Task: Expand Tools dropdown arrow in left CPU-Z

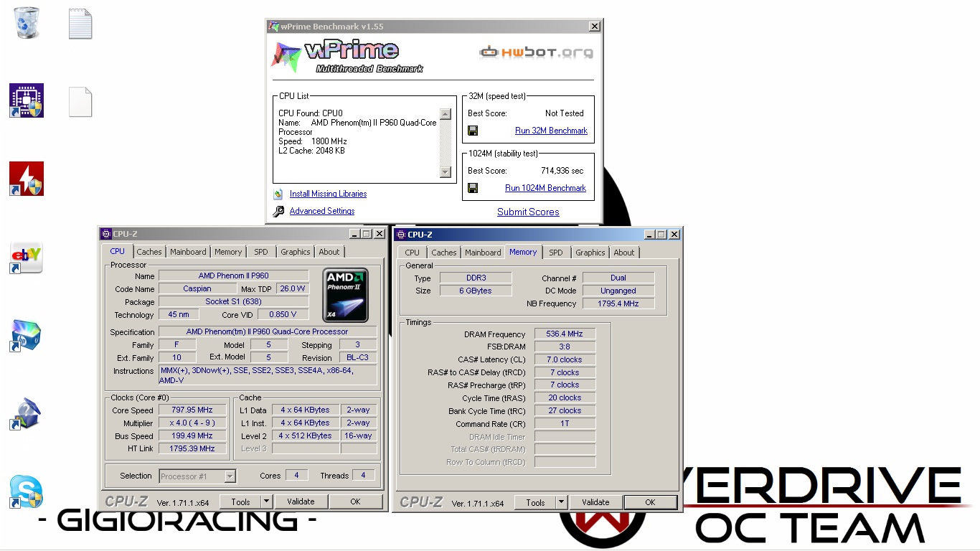Action: [x=267, y=502]
